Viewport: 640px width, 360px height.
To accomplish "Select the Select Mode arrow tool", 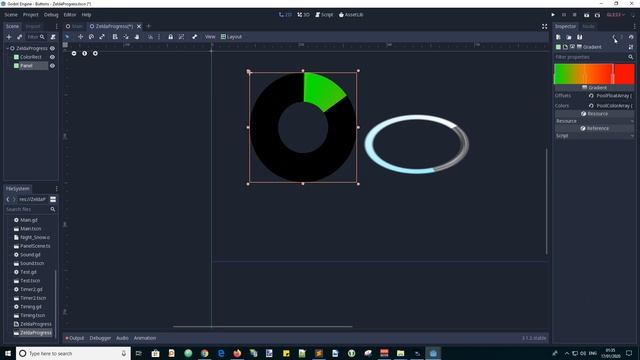I will click(67, 37).
